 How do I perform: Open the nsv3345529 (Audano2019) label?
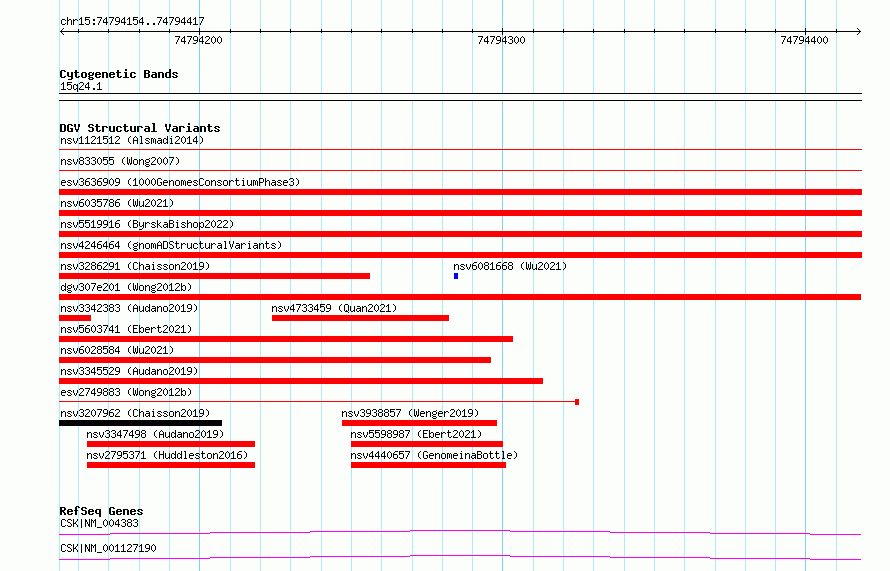point(129,371)
